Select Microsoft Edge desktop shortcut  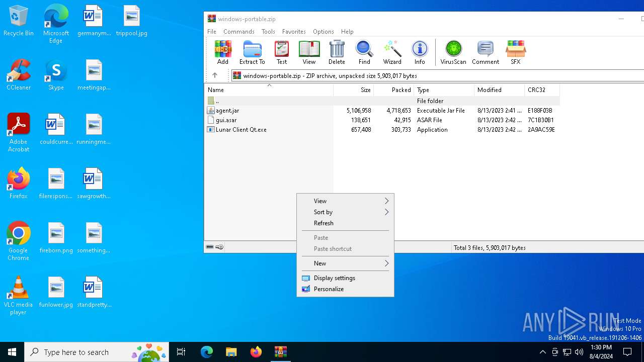56,24
